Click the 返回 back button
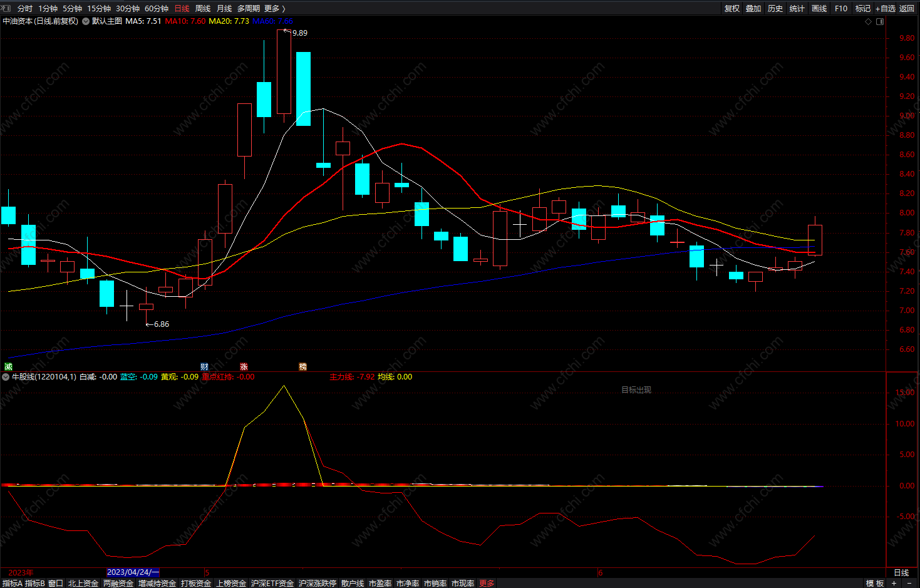The height and width of the screenshot is (588, 920). (907, 8)
